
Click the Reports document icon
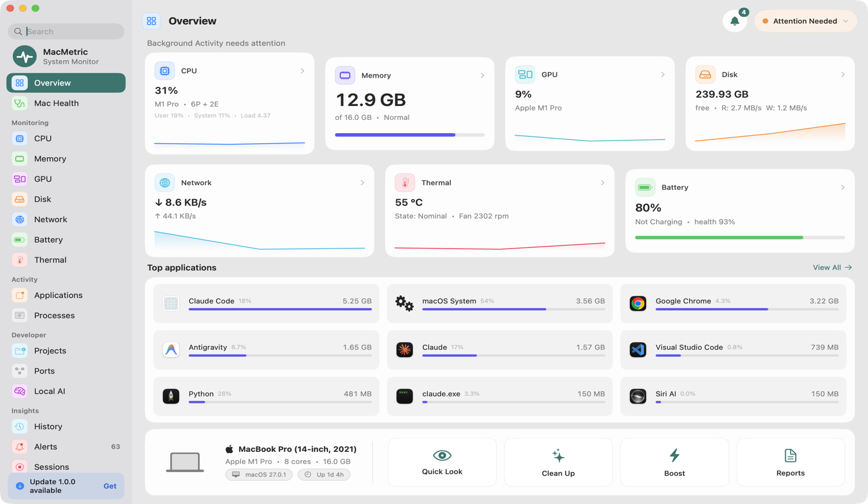pyautogui.click(x=790, y=455)
